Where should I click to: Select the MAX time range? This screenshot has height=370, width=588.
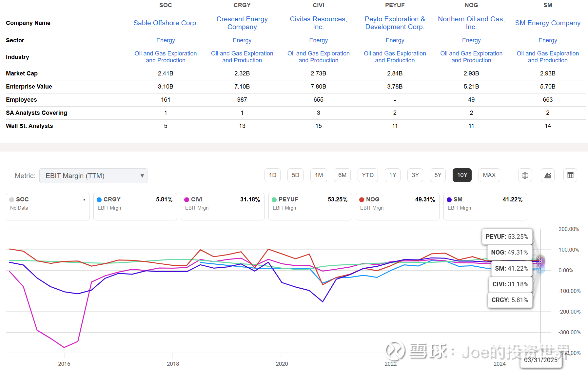(489, 175)
